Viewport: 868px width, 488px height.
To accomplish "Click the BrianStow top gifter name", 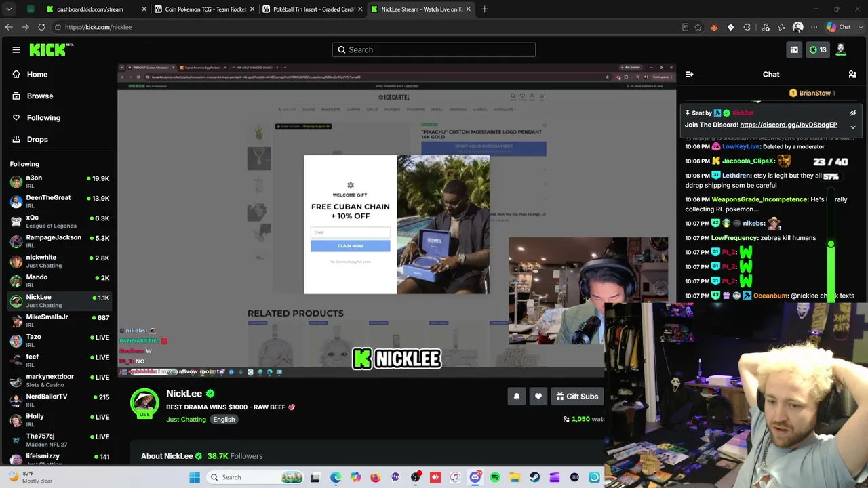I will click(x=814, y=93).
